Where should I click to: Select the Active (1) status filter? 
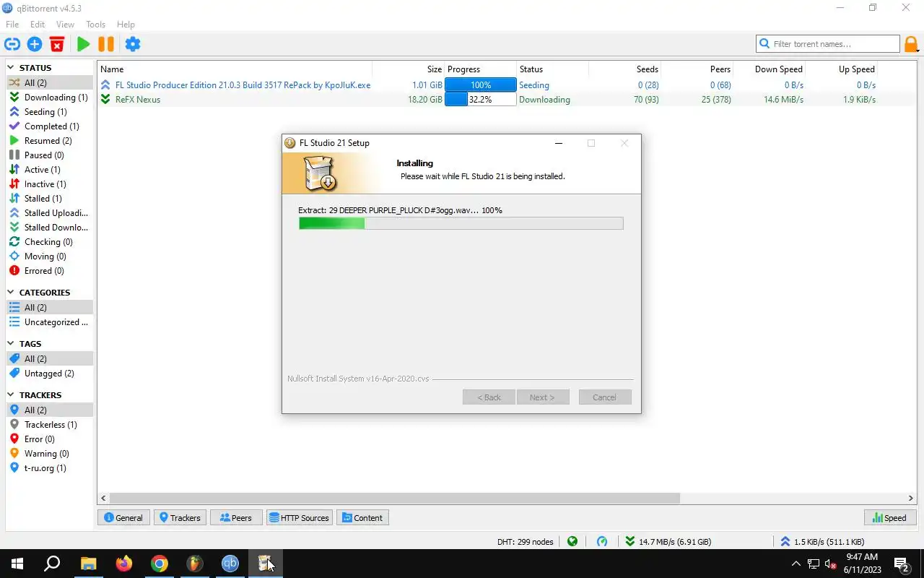(x=50, y=170)
